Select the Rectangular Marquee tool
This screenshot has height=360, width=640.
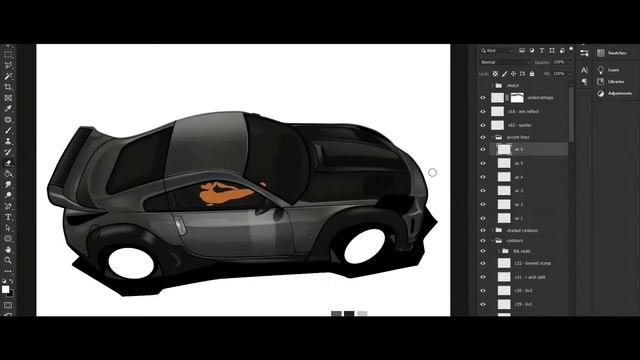[8, 54]
